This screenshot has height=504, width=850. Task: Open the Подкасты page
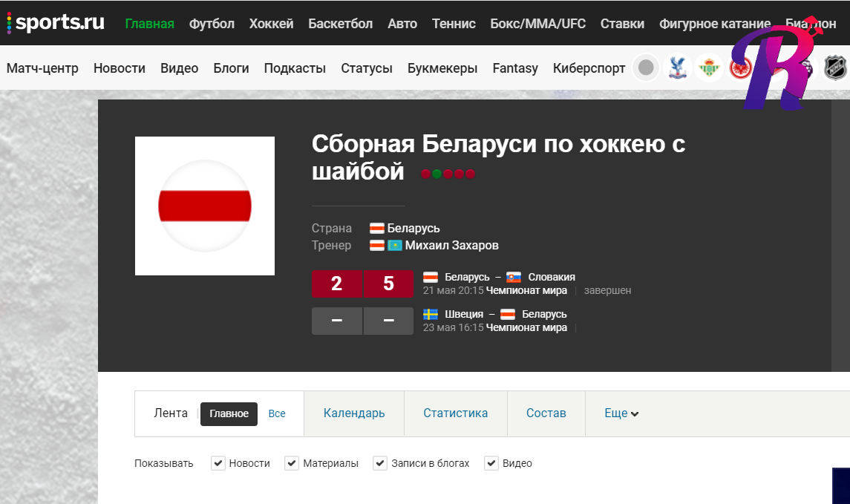(x=295, y=68)
